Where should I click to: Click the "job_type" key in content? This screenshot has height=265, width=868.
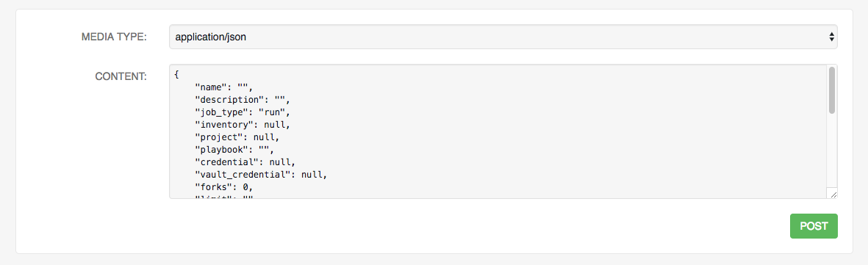219,112
